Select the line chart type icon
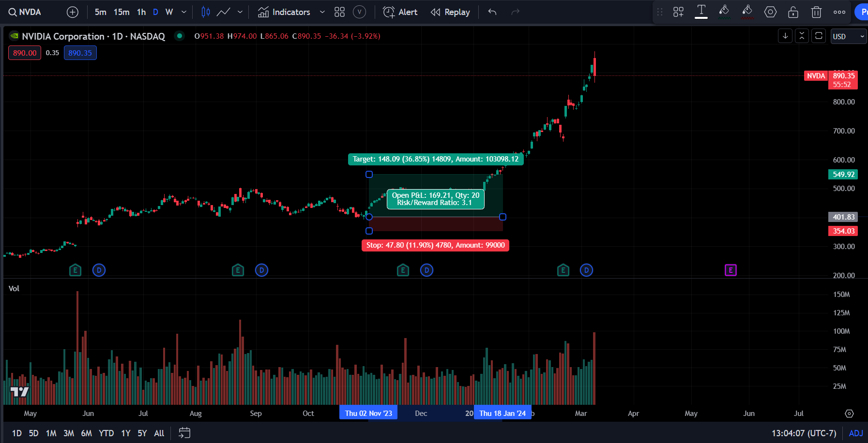Image resolution: width=868 pixels, height=443 pixels. [223, 12]
